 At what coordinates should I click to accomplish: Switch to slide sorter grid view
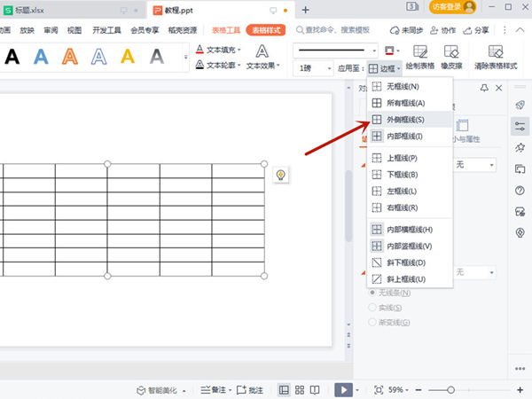pos(300,389)
